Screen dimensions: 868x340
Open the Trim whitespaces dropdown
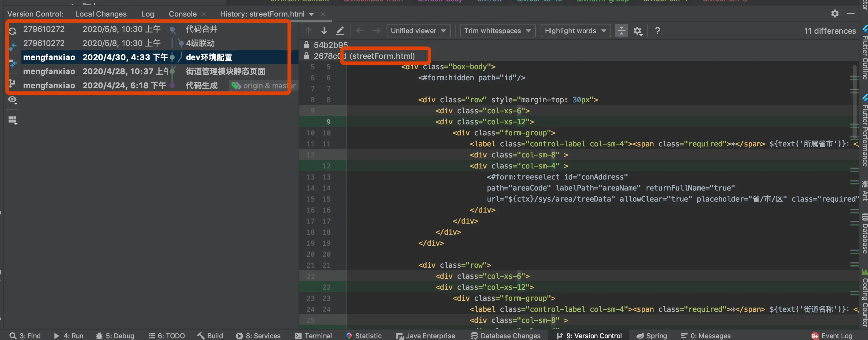497,31
